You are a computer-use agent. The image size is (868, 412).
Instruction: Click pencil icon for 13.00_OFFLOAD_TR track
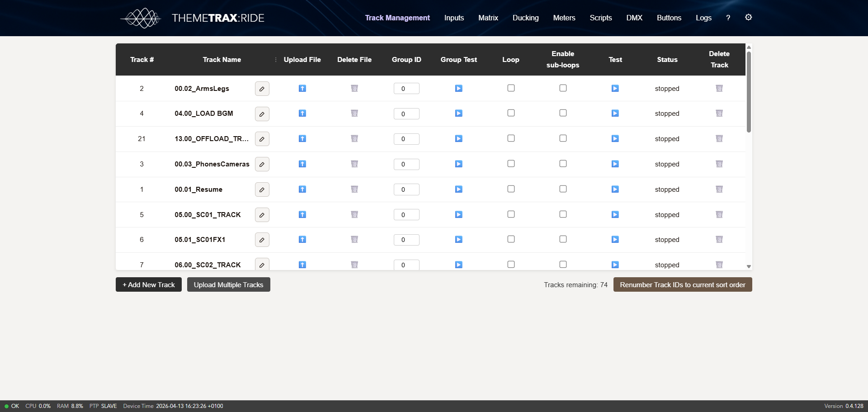pyautogui.click(x=262, y=139)
